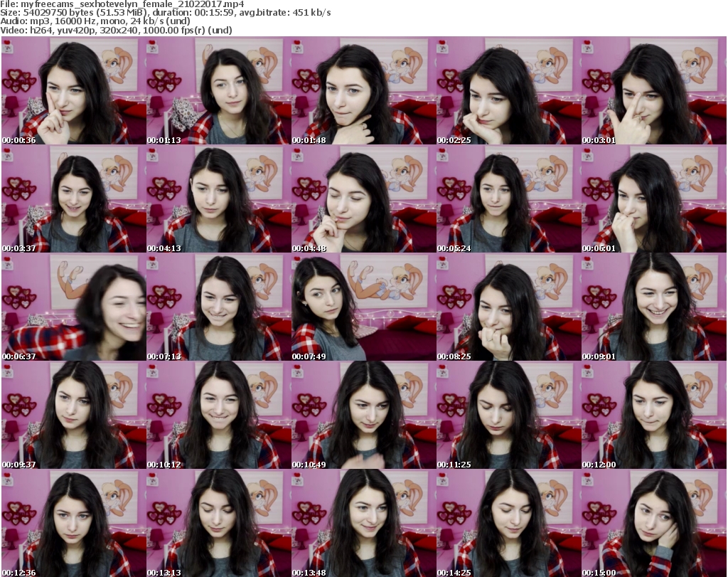
Task: Select the thumbnail frame at 00:09:37
Action: (x=74, y=415)
